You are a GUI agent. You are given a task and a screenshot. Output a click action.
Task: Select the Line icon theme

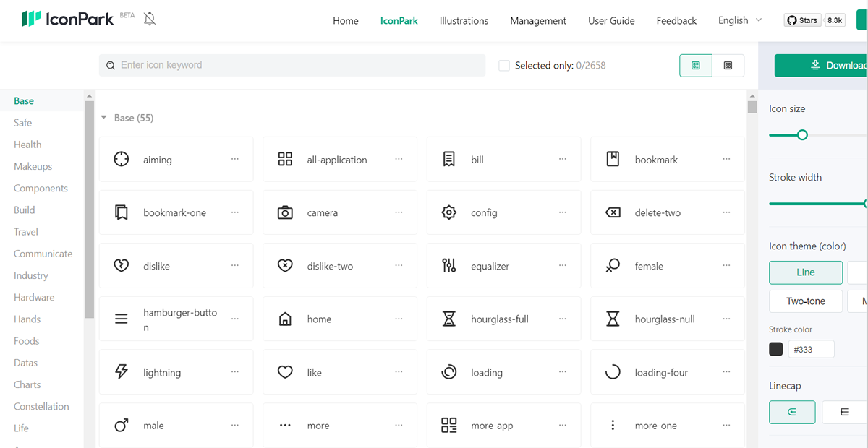pos(806,272)
